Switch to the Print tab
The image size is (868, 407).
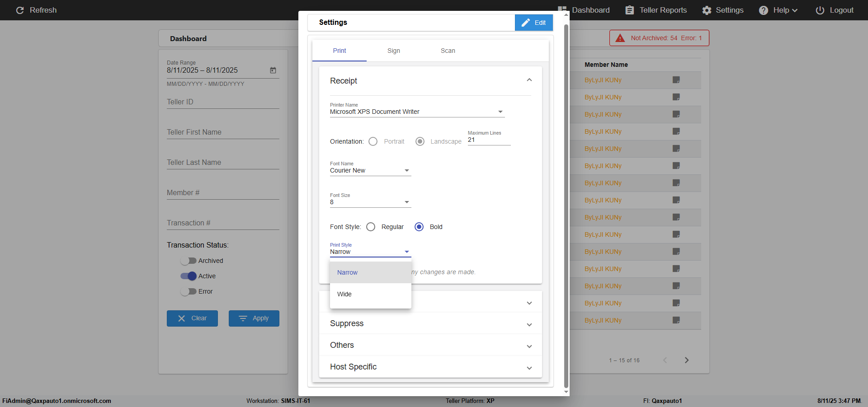tap(340, 51)
